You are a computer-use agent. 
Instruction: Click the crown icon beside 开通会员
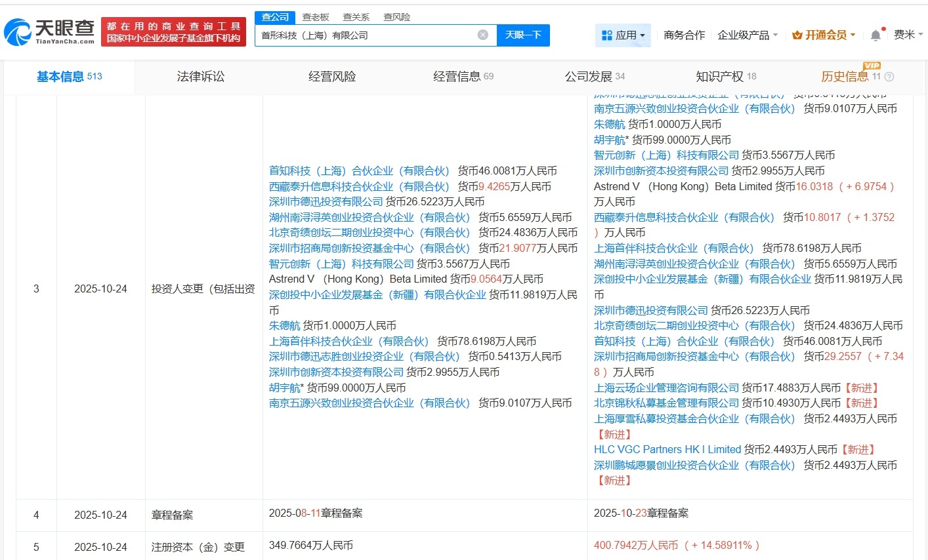point(796,35)
